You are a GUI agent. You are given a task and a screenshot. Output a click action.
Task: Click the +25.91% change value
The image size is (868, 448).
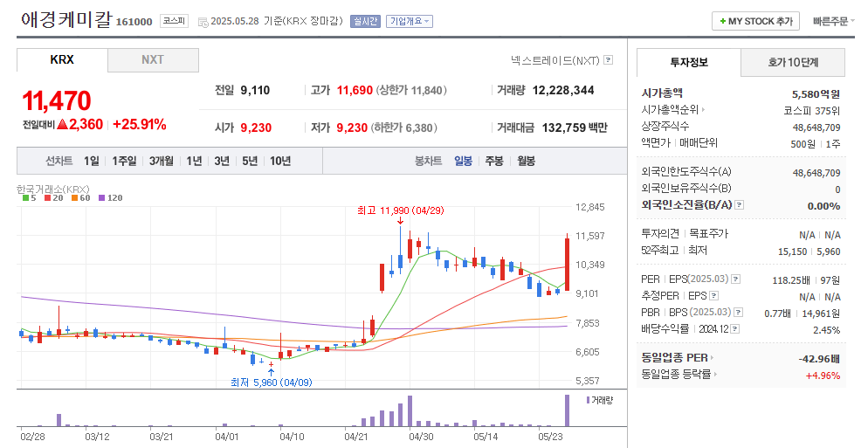(x=139, y=125)
